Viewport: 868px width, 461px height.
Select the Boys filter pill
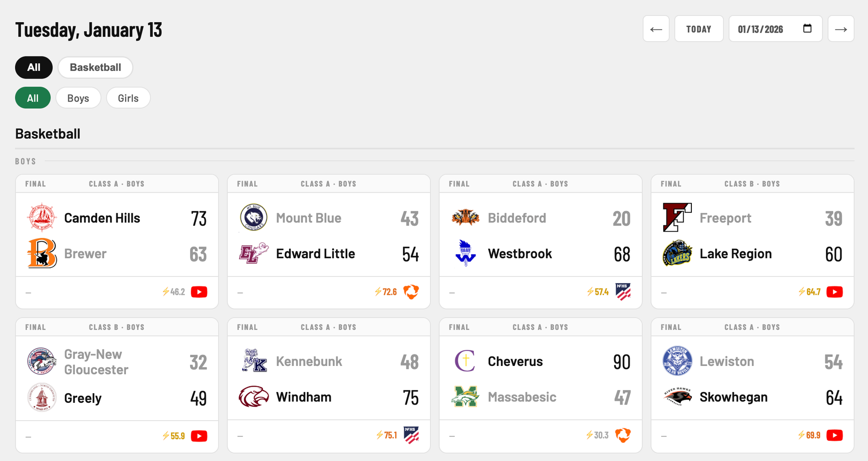tap(78, 98)
